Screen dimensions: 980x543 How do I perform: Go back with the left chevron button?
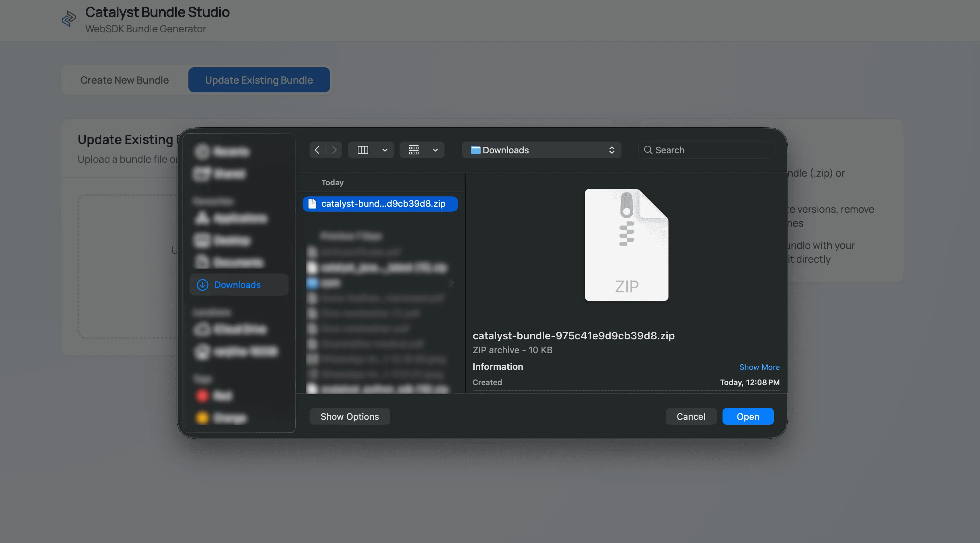(317, 150)
